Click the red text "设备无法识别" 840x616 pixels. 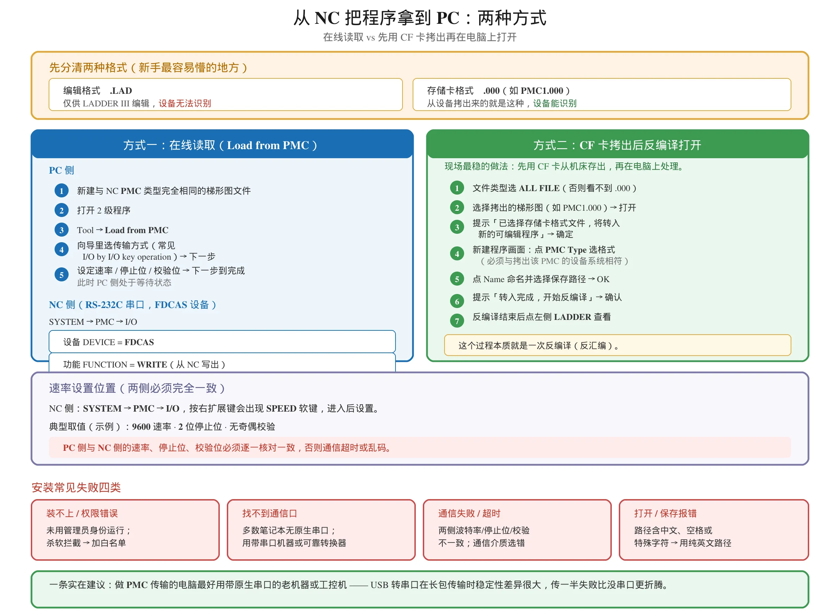pyautogui.click(x=185, y=104)
